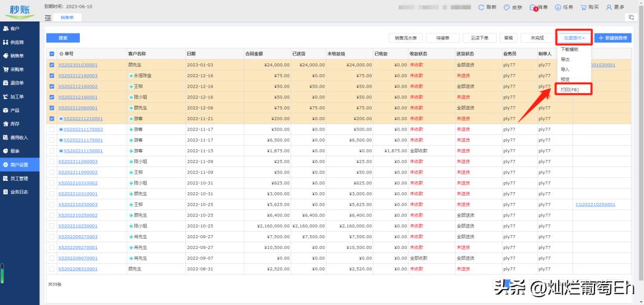Collapse the sidebar using the menu-fold icon
This screenshot has width=644, height=305.
pyautogui.click(x=48, y=18)
